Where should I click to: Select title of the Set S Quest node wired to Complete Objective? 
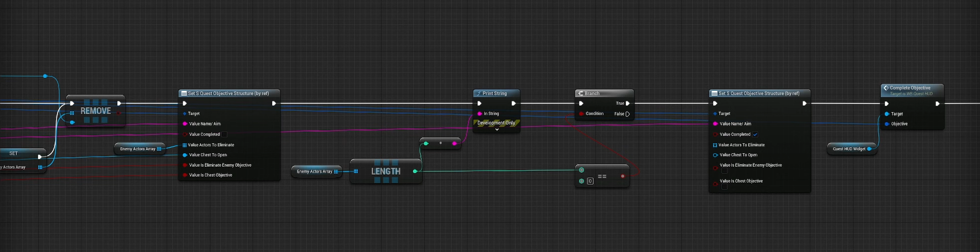pos(759,93)
